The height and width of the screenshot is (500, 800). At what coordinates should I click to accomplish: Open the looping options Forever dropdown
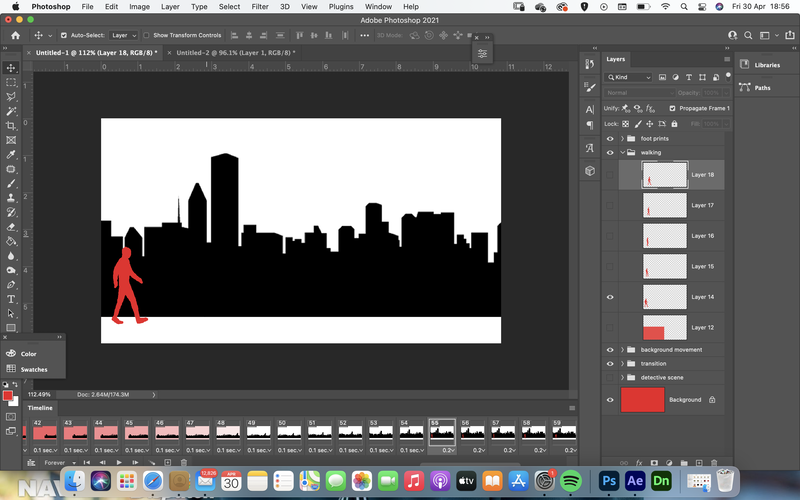point(59,463)
